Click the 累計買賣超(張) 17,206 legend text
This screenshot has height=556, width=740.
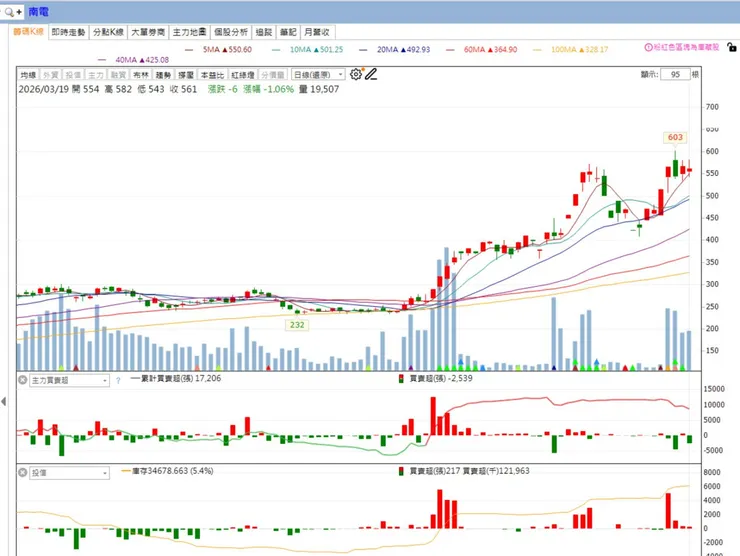pos(181,378)
